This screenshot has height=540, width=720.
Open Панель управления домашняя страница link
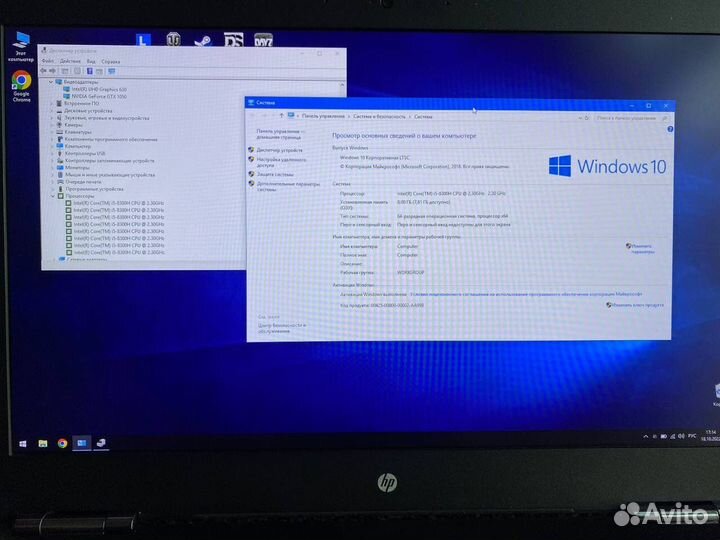click(279, 134)
